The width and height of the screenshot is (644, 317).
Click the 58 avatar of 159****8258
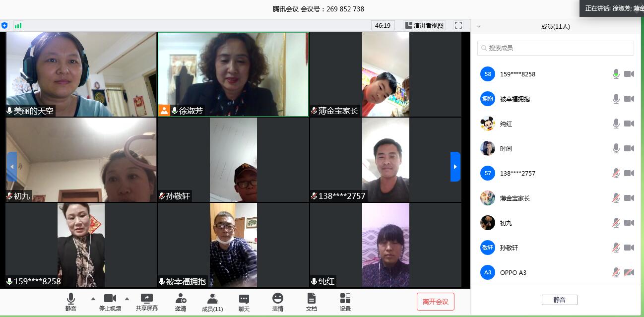(488, 74)
